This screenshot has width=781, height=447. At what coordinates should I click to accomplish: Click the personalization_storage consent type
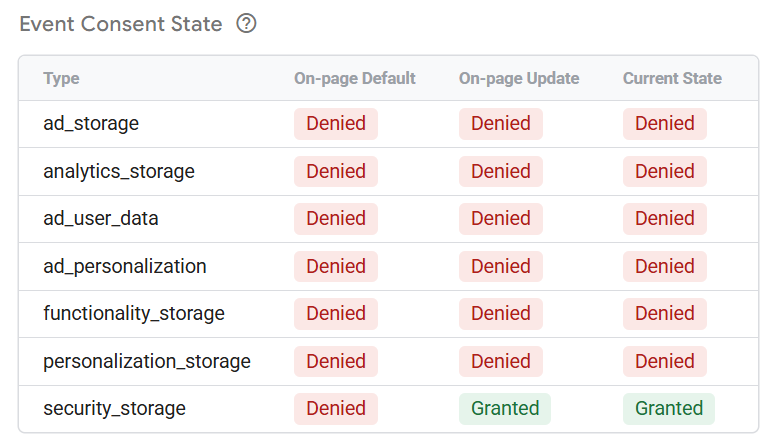click(x=147, y=361)
